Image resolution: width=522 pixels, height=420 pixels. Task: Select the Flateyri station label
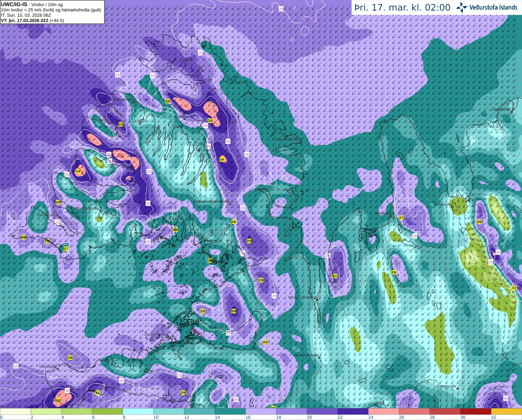[102, 120]
